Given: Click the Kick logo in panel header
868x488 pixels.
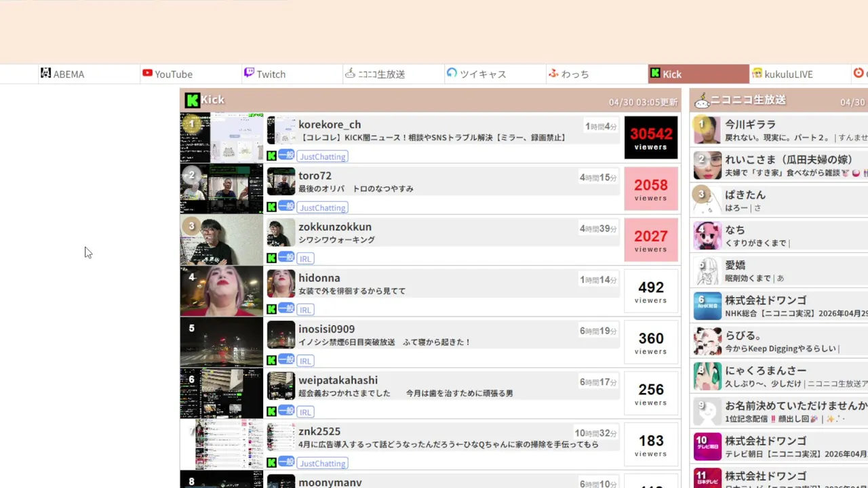Looking at the screenshot, I should 193,100.
